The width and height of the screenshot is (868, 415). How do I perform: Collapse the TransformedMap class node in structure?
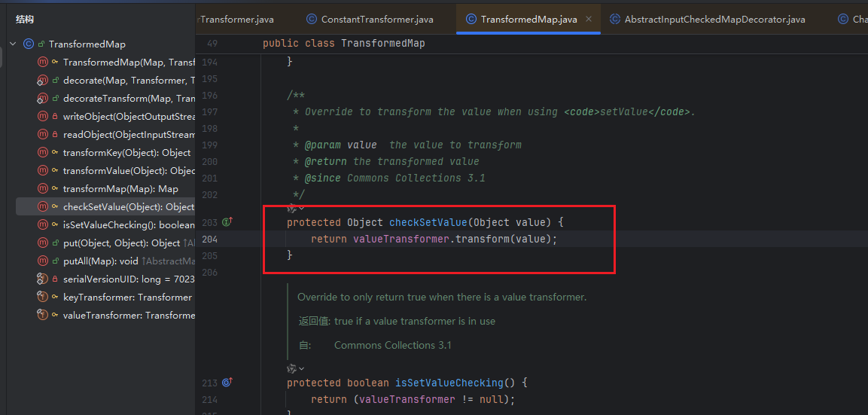13,44
